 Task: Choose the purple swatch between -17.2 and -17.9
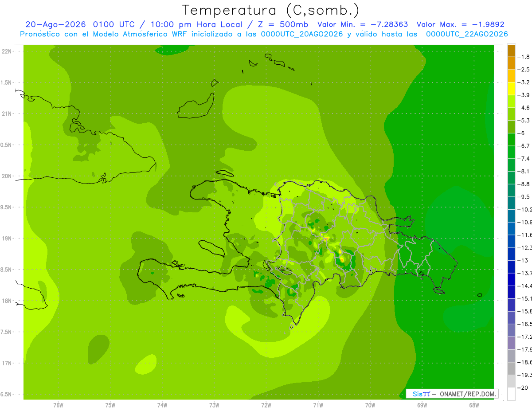(511, 343)
